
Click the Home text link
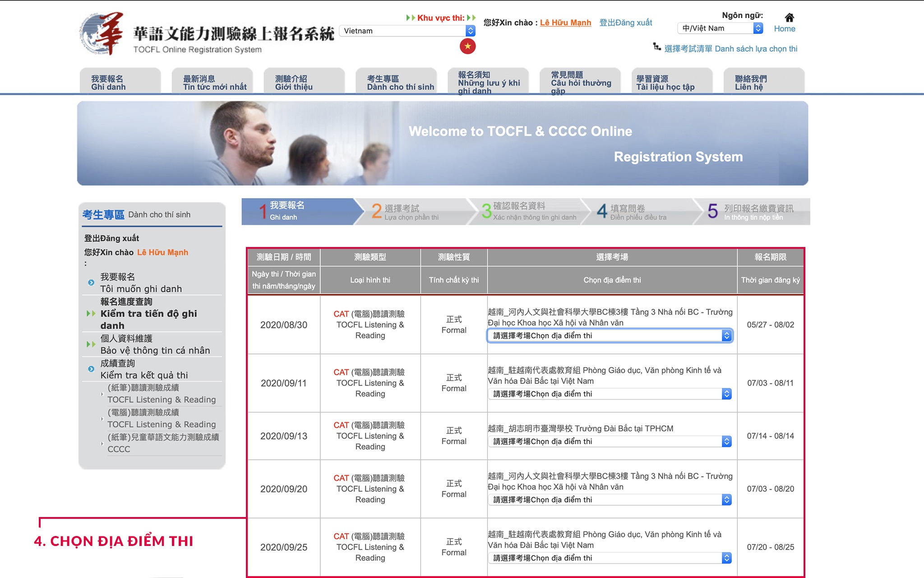coord(785,29)
